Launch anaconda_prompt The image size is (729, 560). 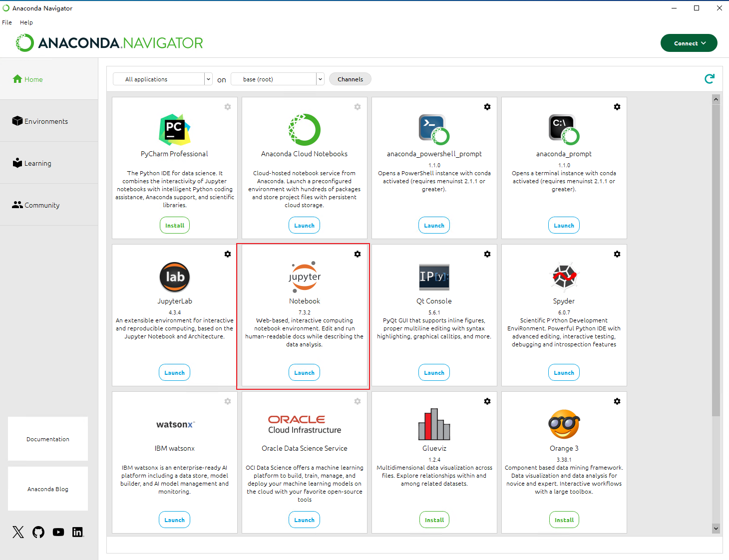click(564, 225)
